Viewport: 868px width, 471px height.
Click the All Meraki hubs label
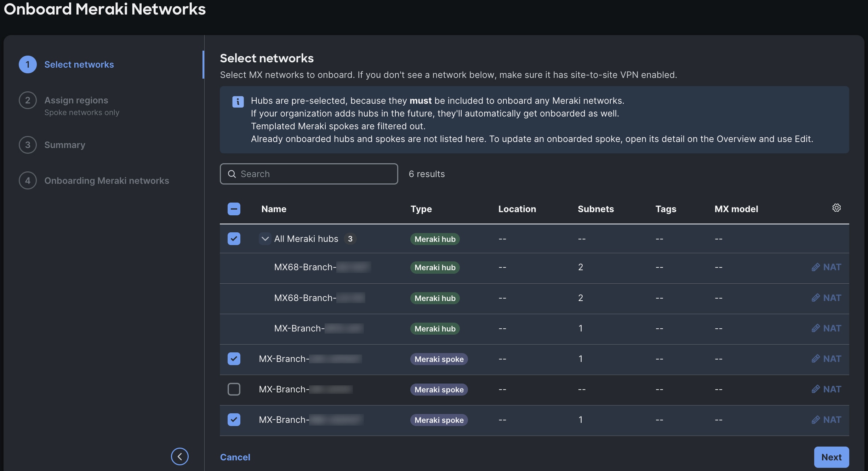pyautogui.click(x=306, y=239)
